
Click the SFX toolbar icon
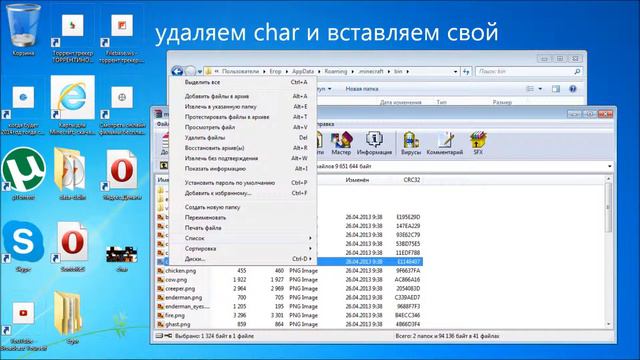point(478,143)
